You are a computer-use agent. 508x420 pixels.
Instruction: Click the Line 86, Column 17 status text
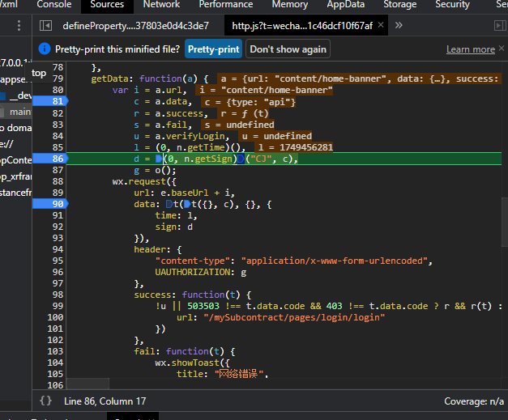pyautogui.click(x=105, y=401)
